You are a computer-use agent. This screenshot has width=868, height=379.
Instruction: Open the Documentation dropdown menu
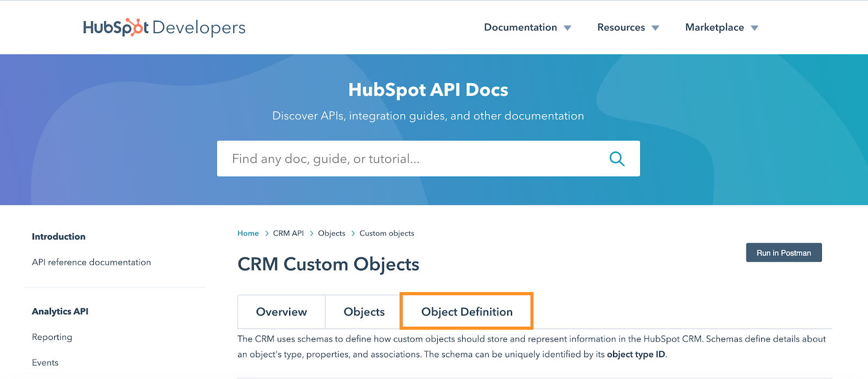tap(527, 28)
